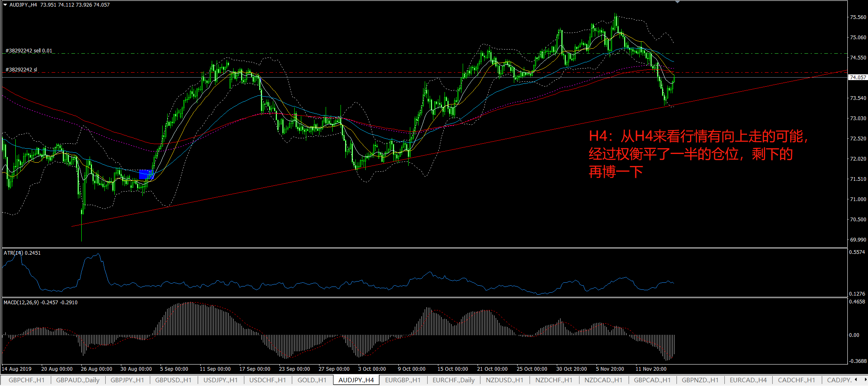This screenshot has height=386, width=868.
Task: Select the GBPNZD.,H1 chart tab
Action: pyautogui.click(x=700, y=380)
